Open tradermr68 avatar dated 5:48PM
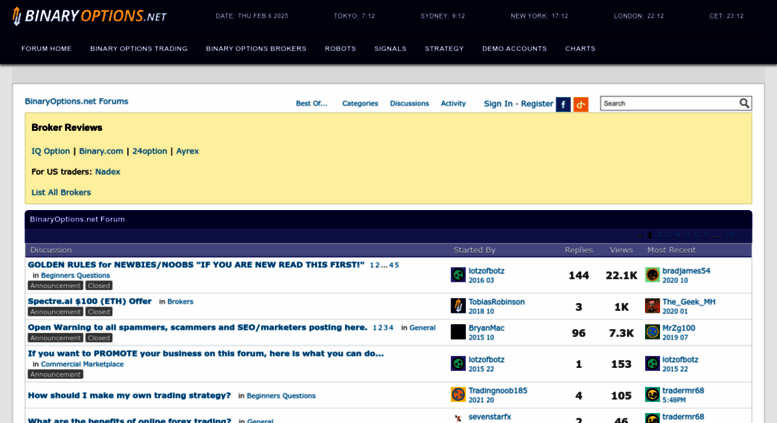 point(653,394)
